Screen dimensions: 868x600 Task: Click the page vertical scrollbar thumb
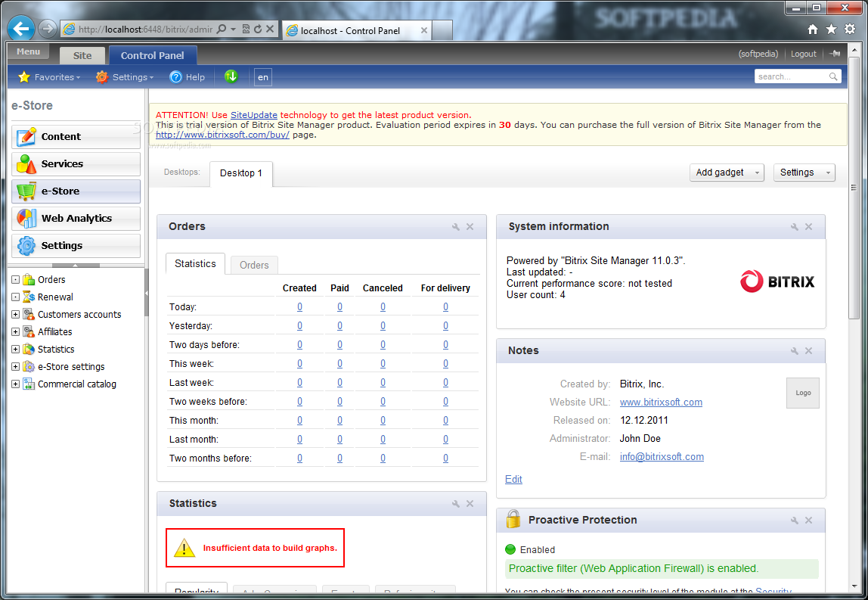[853, 188]
